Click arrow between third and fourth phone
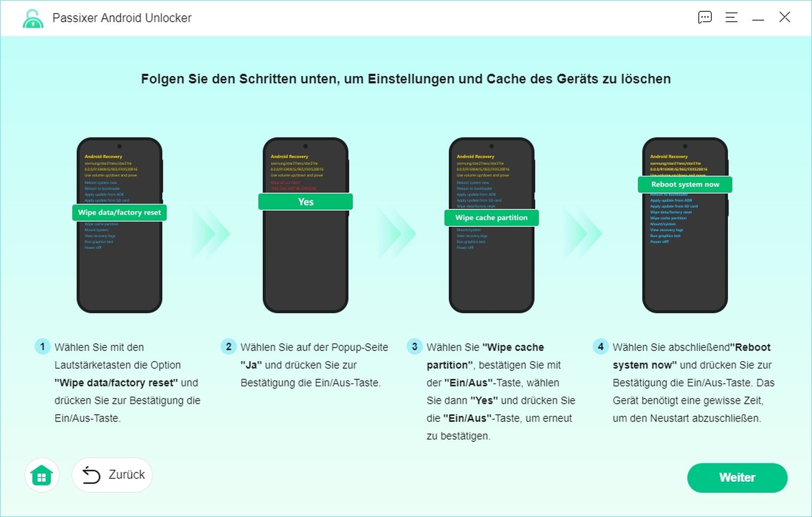 click(x=583, y=234)
